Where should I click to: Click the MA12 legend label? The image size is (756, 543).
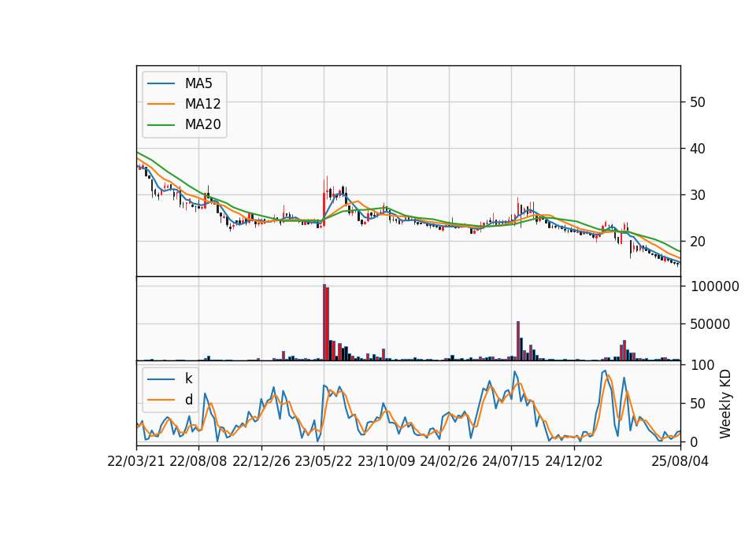pos(202,104)
